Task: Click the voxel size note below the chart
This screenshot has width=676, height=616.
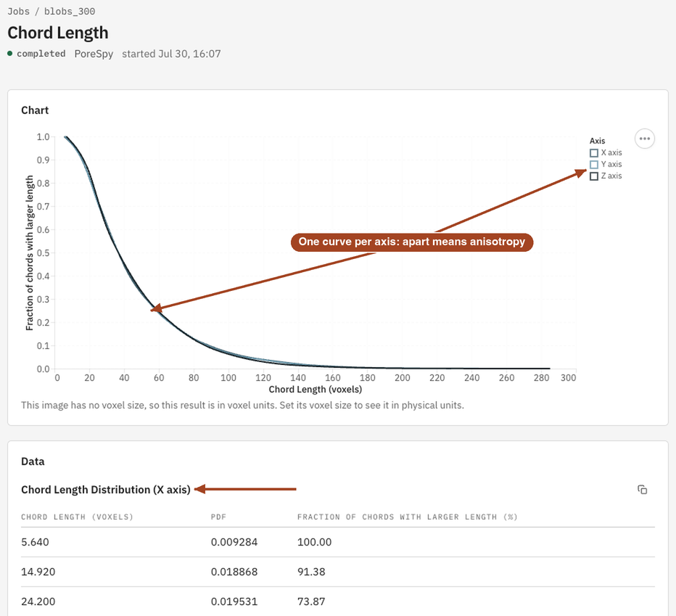Action: tap(243, 406)
